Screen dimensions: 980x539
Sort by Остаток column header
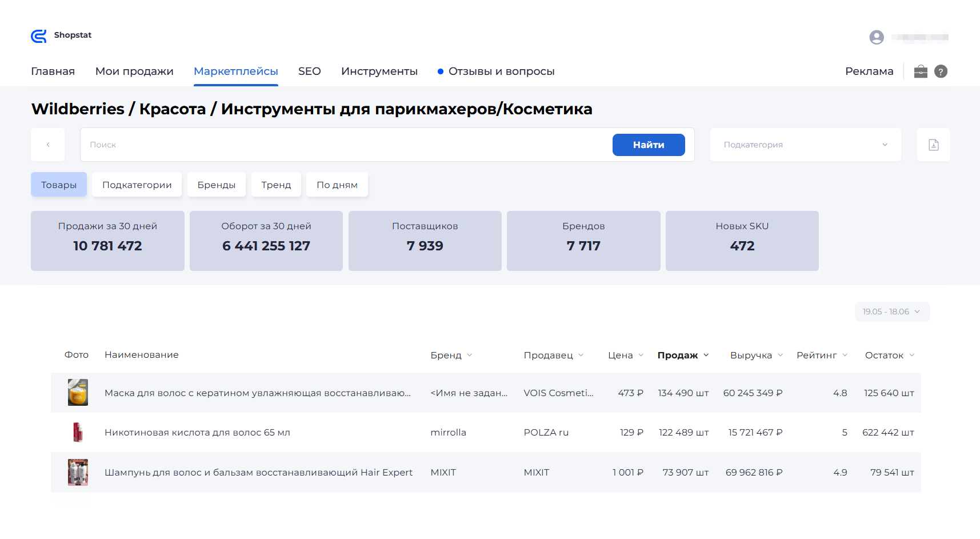click(x=890, y=355)
